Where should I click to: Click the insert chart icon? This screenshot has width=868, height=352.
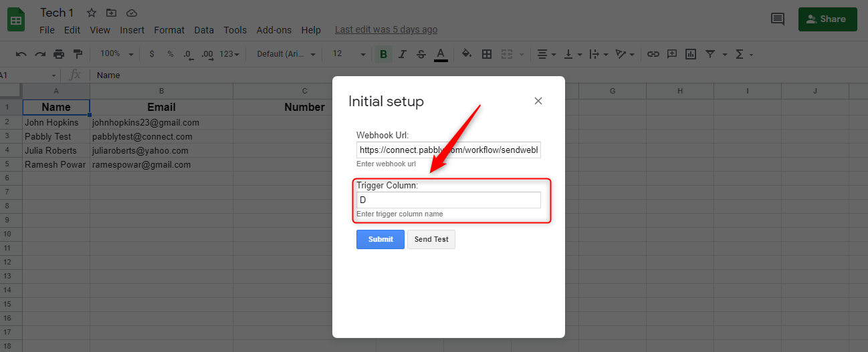pyautogui.click(x=691, y=54)
